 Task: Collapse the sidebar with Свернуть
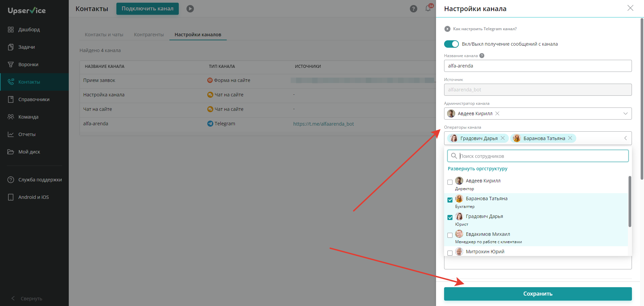click(27, 299)
